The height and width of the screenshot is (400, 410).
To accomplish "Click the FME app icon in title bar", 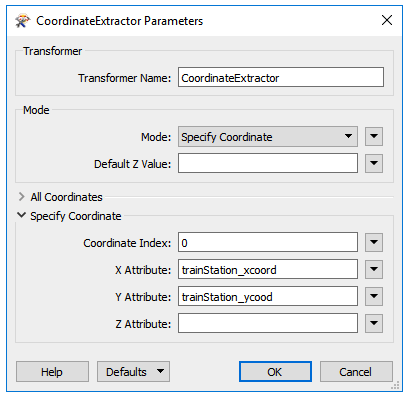I will click(x=22, y=21).
